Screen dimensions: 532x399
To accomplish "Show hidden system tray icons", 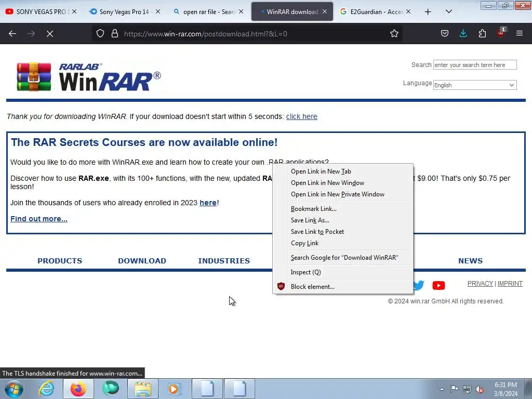I will (442, 389).
